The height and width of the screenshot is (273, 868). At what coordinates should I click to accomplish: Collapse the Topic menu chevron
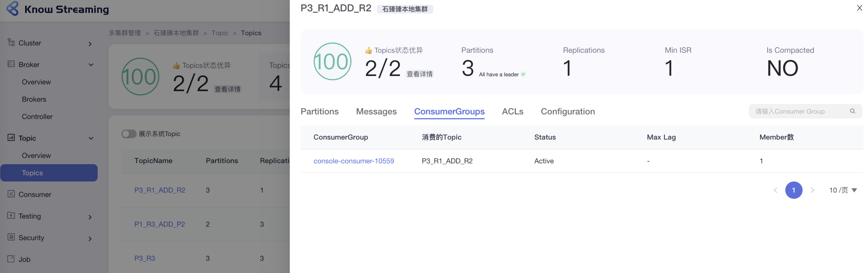(91, 138)
